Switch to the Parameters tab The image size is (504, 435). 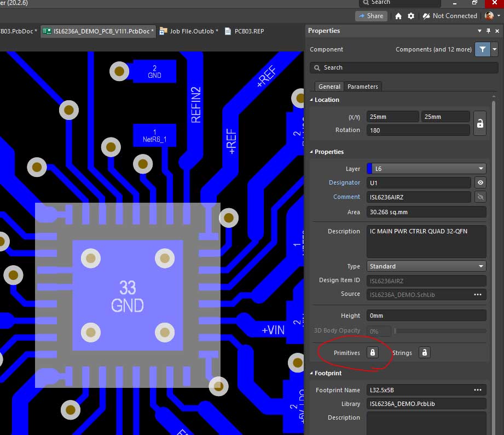(x=362, y=87)
